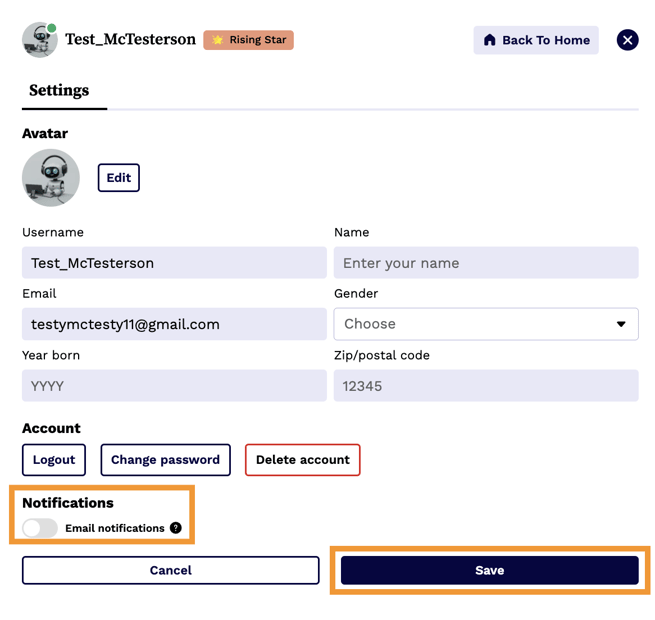
Task: Click the Email notifications help icon
Action: click(x=176, y=528)
